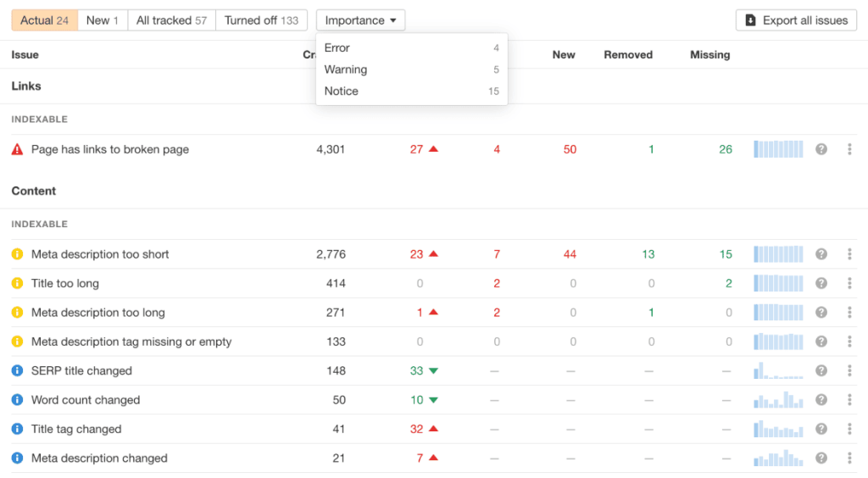
Task: Click help icon for Title too long row
Action: pos(821,284)
